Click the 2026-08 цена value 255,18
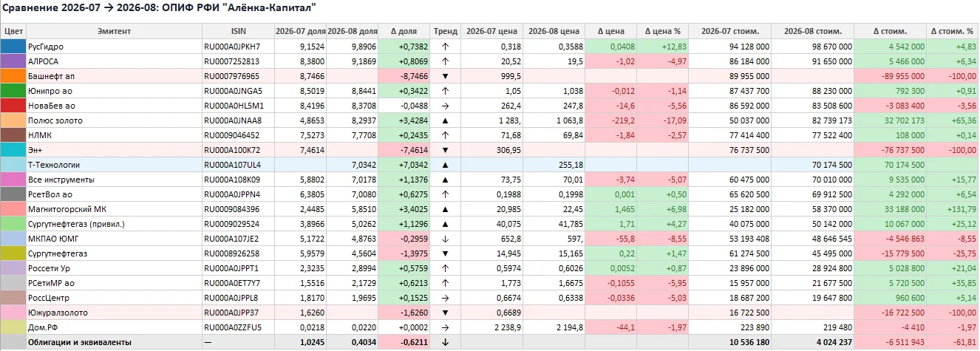Image resolution: width=980 pixels, height=351 pixels. [570, 164]
